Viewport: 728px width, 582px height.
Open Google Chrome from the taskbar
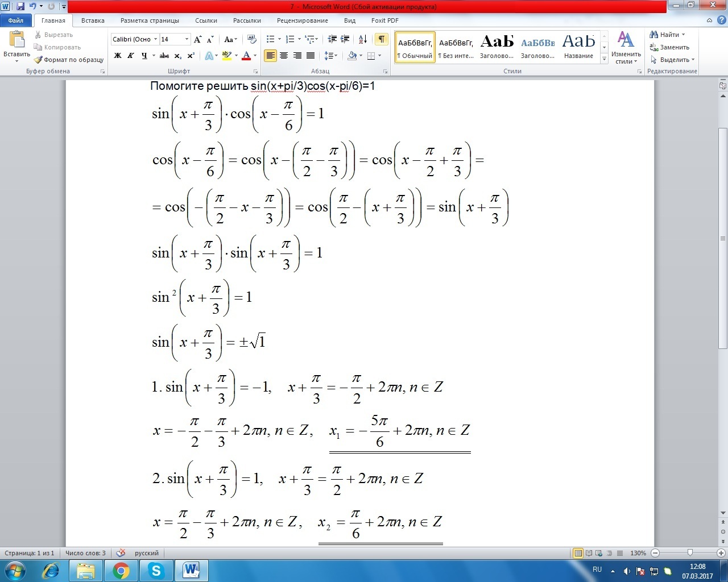click(x=121, y=571)
